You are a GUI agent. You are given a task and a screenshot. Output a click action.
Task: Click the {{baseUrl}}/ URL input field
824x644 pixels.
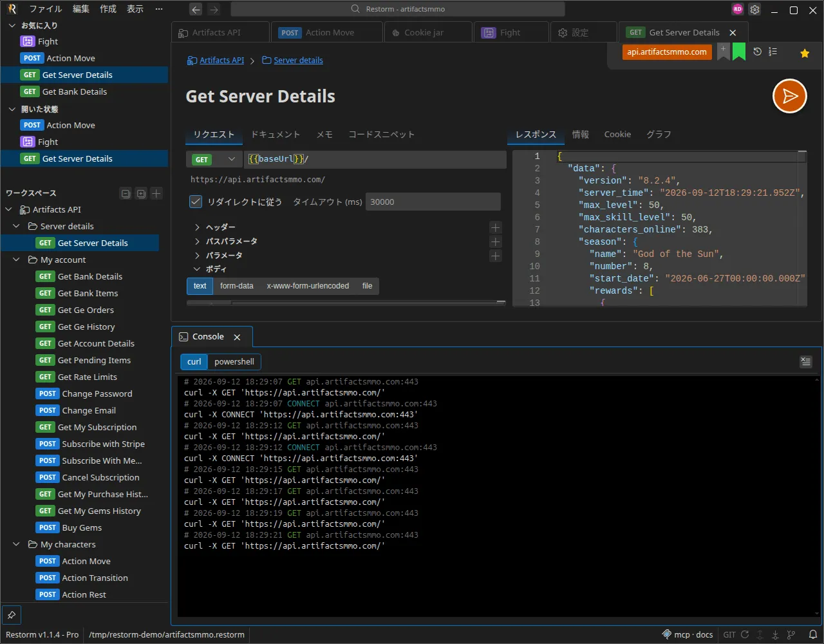(375, 159)
